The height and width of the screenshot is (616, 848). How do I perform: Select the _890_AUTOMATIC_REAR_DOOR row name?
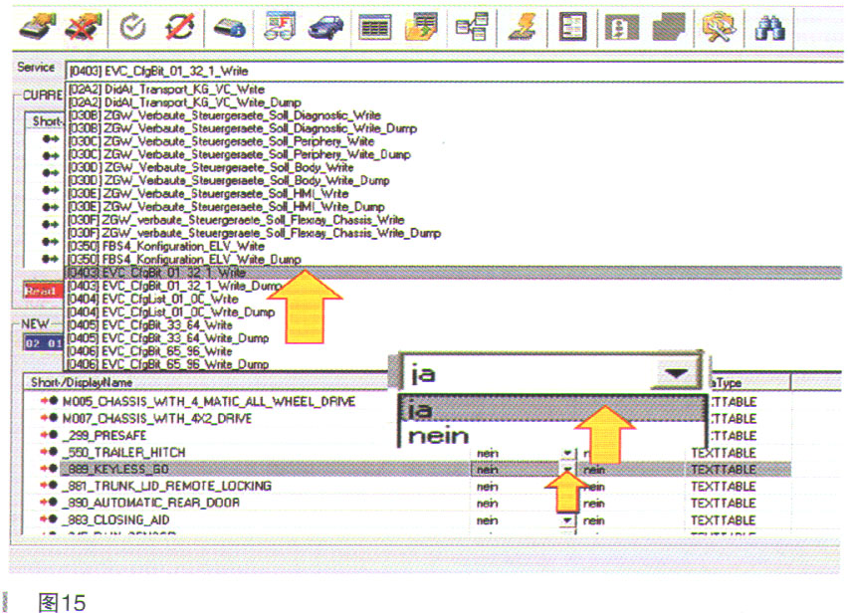coord(151,503)
